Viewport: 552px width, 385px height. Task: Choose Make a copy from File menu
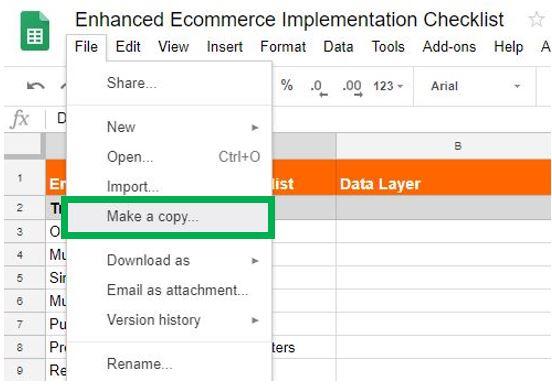(x=168, y=217)
